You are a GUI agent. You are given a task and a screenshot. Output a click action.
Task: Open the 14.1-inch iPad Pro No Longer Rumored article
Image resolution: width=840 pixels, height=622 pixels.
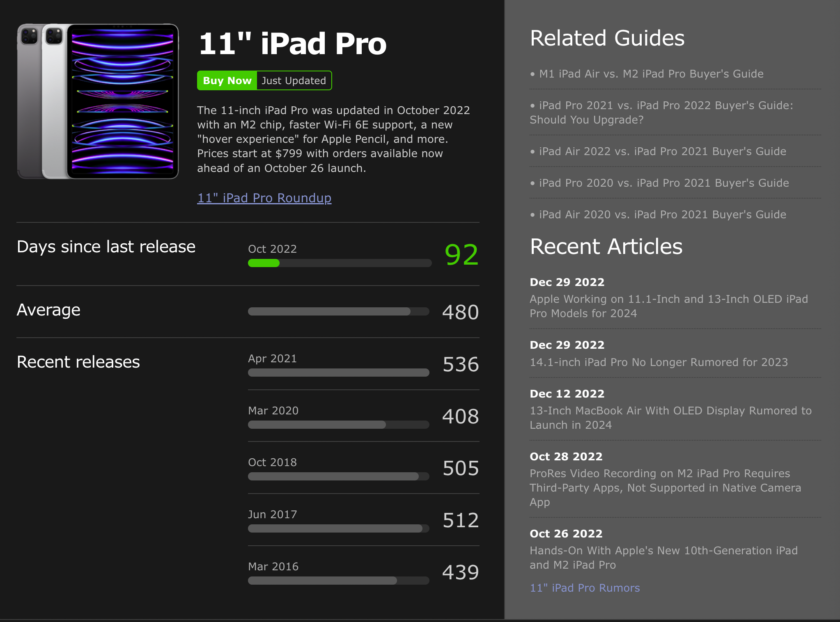tap(659, 362)
